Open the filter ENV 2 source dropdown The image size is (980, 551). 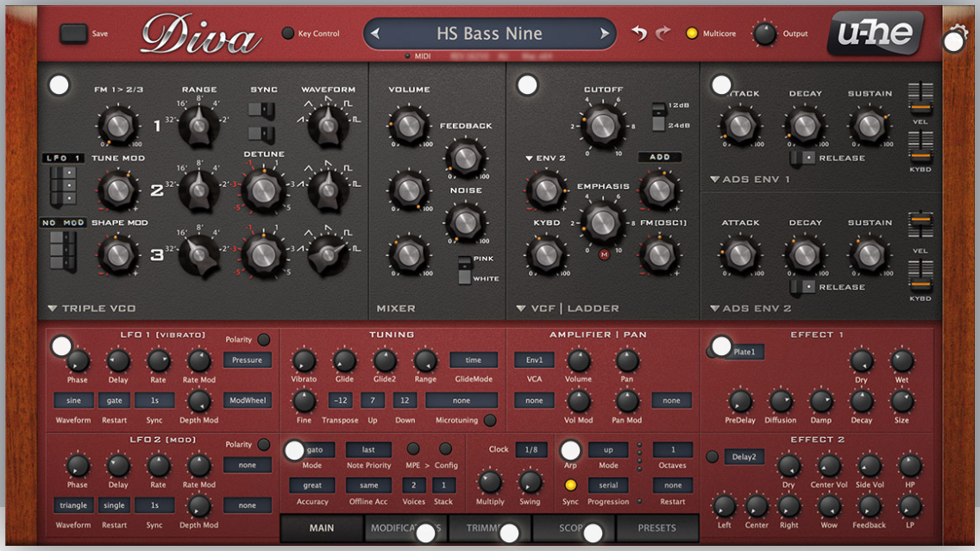[545, 158]
